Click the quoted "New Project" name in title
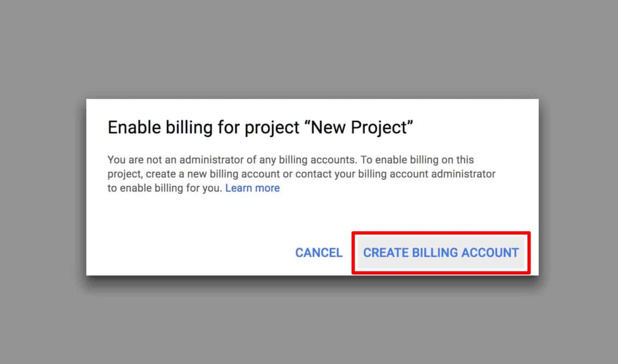Image resolution: width=618 pixels, height=364 pixels. pos(362,128)
